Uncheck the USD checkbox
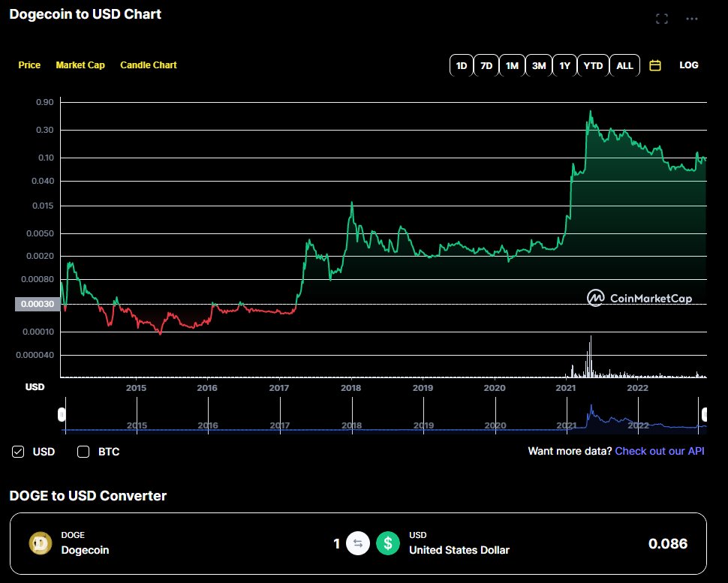This screenshot has height=583, width=728. coord(18,452)
